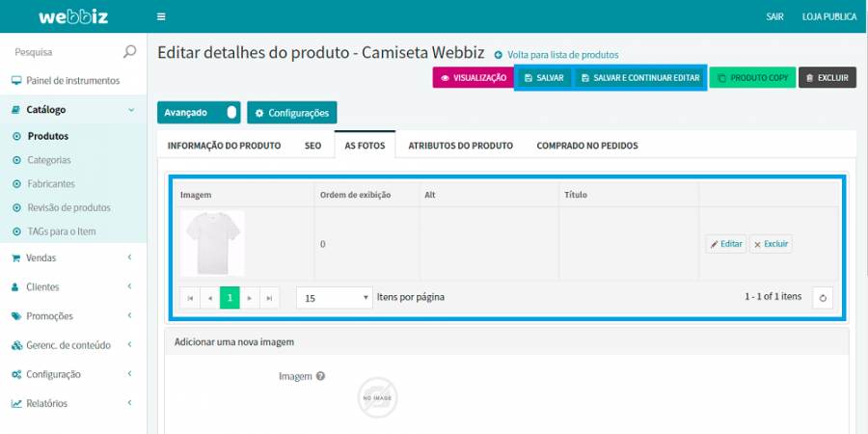Delete the image using Excluir row button
868x434 pixels.
pyautogui.click(x=771, y=244)
